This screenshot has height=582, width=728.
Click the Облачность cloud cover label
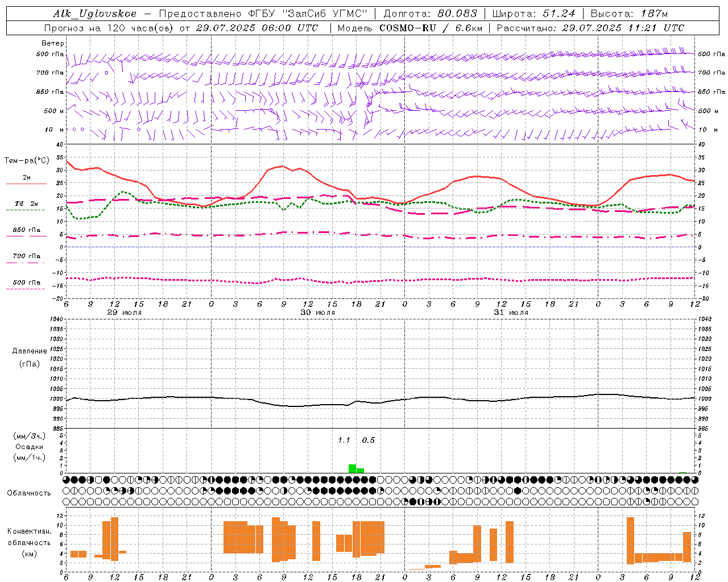click(29, 493)
